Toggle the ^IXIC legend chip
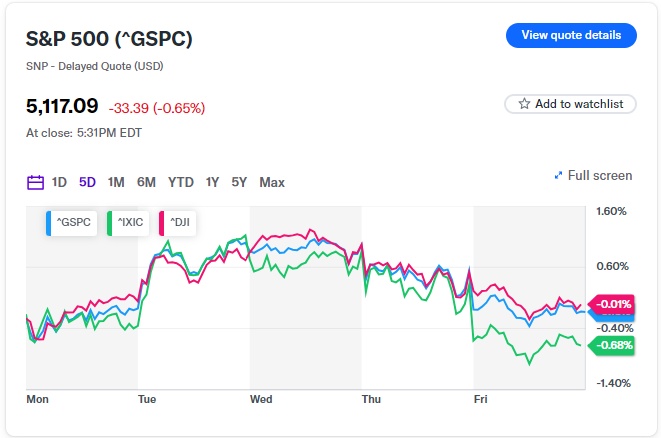The height and width of the screenshot is (438, 661). (x=127, y=222)
